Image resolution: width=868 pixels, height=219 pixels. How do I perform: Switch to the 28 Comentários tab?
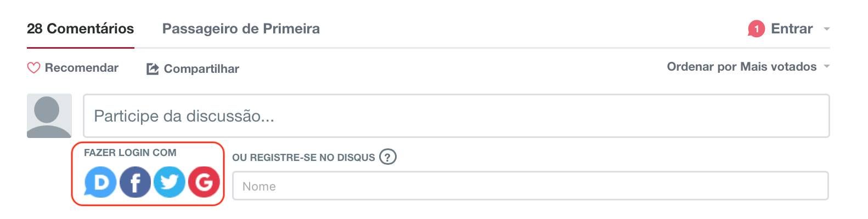(80, 28)
